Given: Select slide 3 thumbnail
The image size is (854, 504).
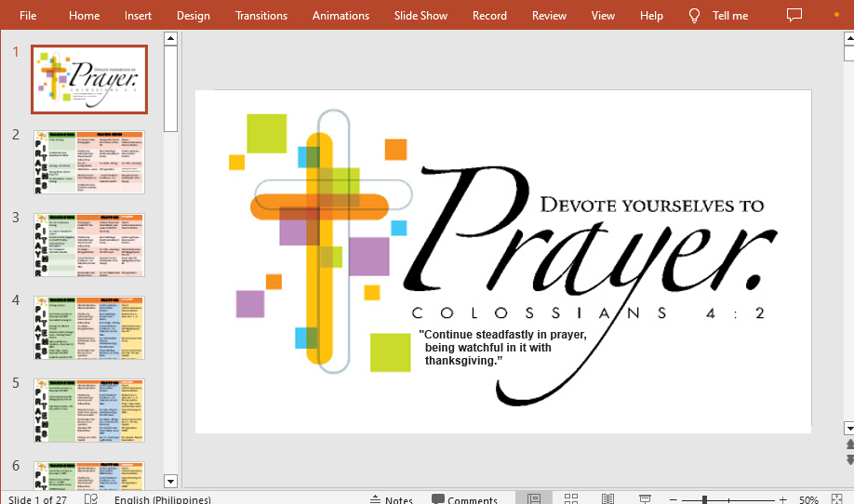Looking at the screenshot, I should pyautogui.click(x=89, y=245).
